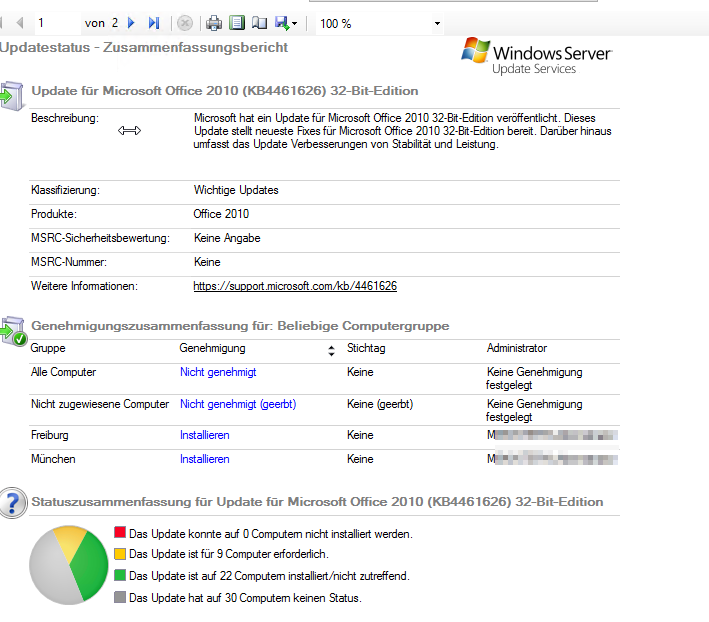Click the Office 2010 product value

[x=221, y=214]
